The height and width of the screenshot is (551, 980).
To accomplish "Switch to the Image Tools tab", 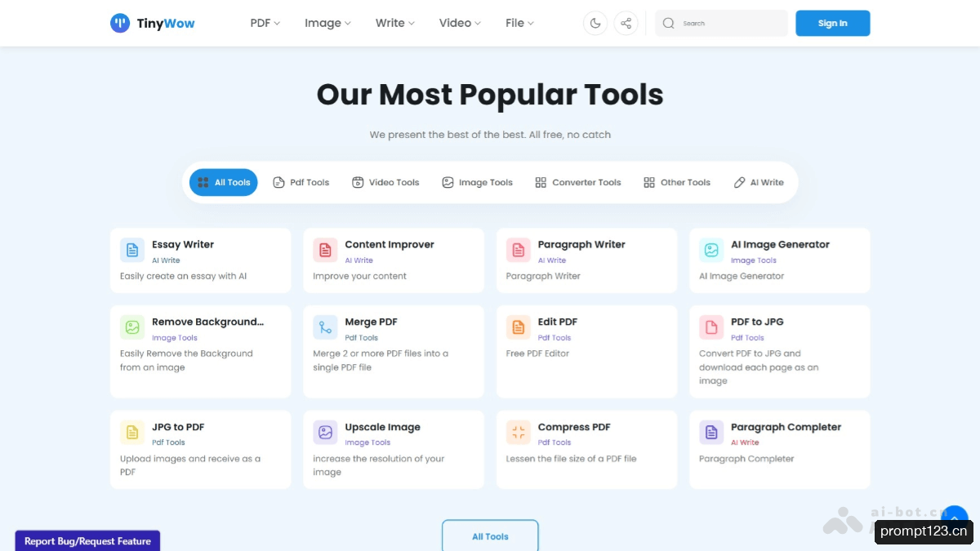I will pyautogui.click(x=477, y=182).
